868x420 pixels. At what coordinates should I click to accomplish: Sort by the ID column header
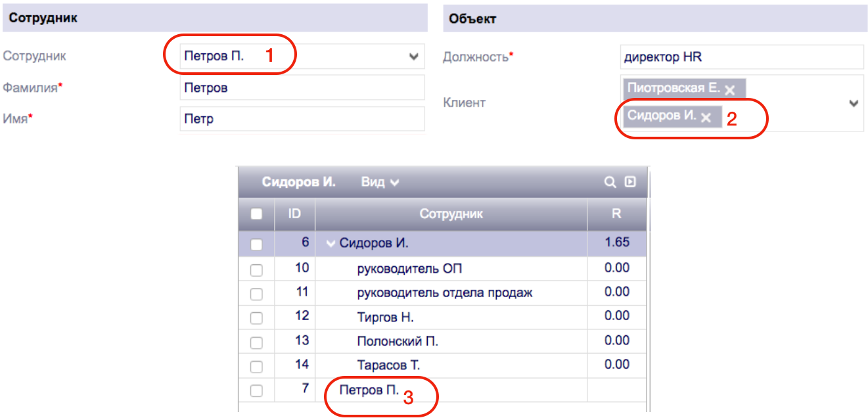(295, 214)
